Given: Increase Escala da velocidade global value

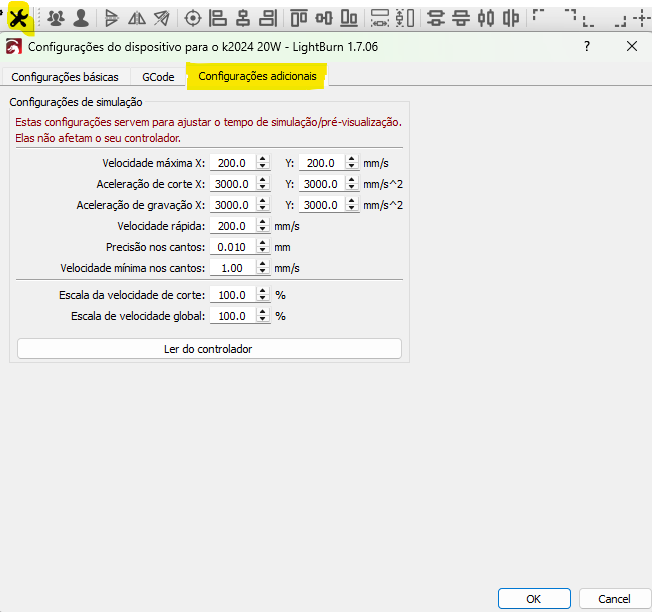Looking at the screenshot, I should 262,312.
